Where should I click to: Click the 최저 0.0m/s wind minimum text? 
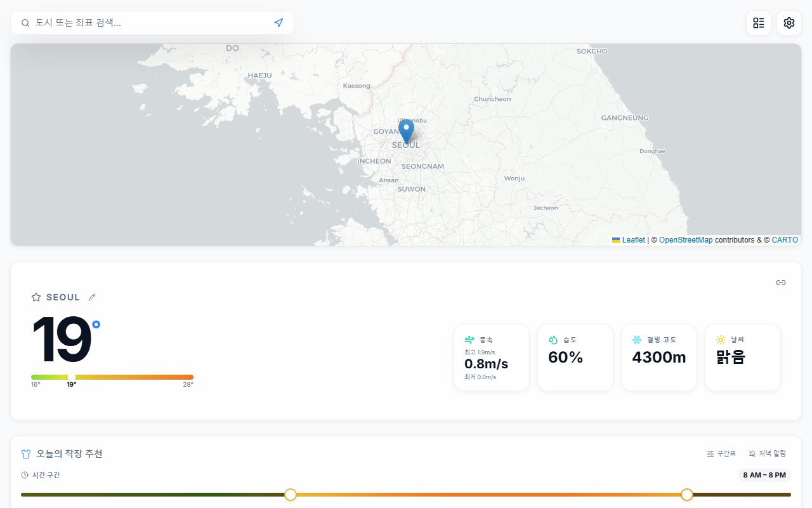(480, 377)
